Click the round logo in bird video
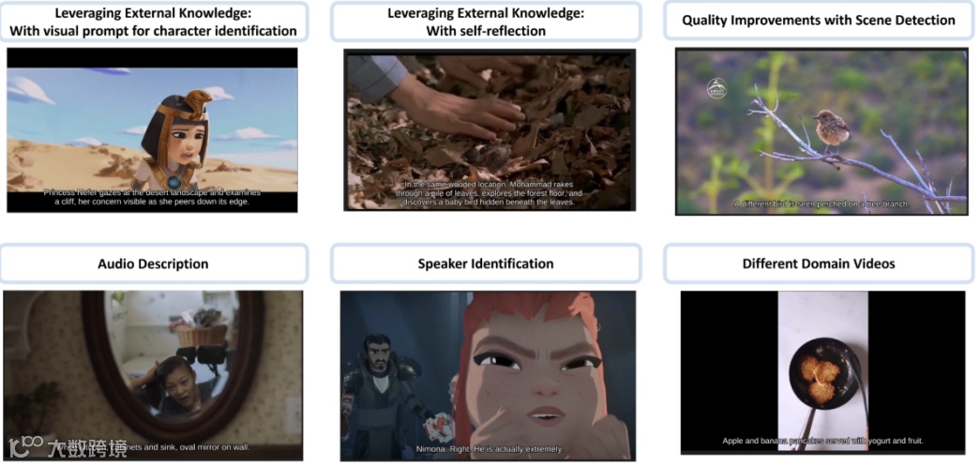Screen dimensions: 980x466 coord(716,88)
